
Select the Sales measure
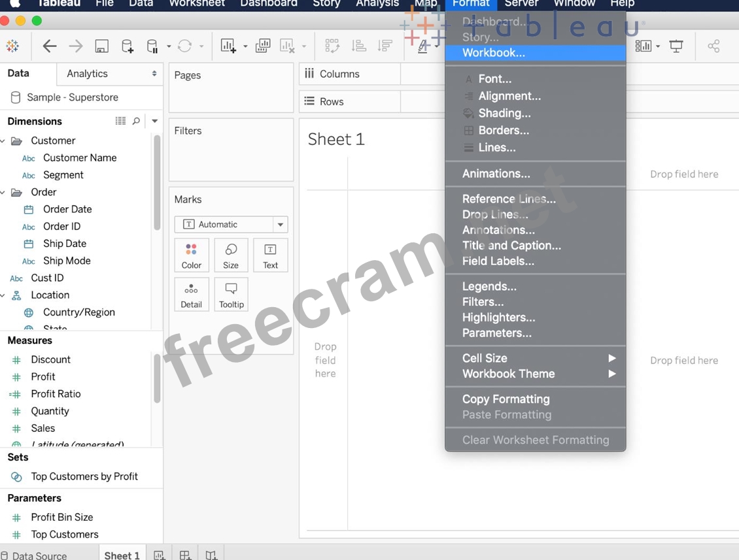pos(43,428)
